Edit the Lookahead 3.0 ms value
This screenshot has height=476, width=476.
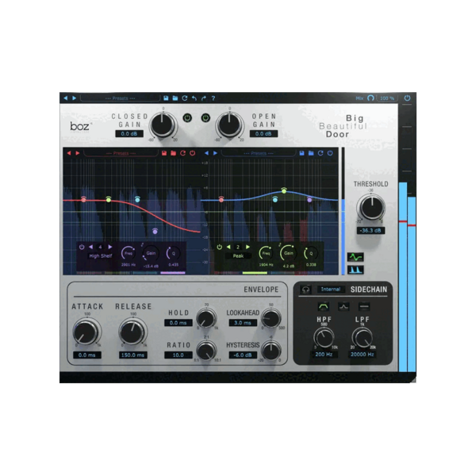(x=243, y=323)
